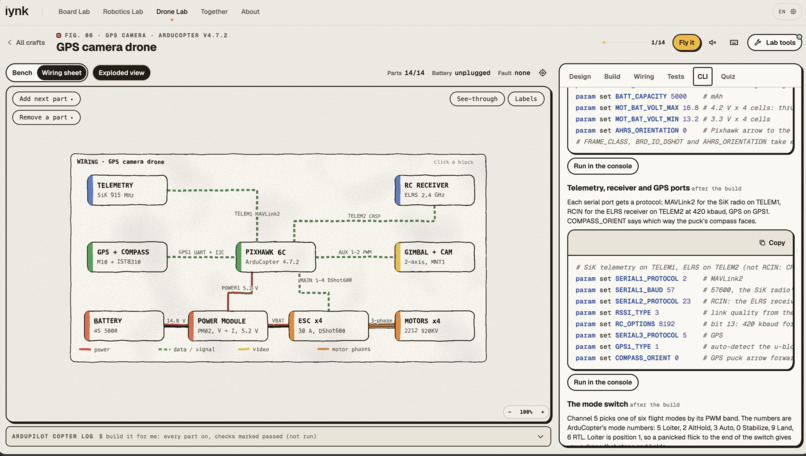Click the BATTERY block

click(x=124, y=325)
